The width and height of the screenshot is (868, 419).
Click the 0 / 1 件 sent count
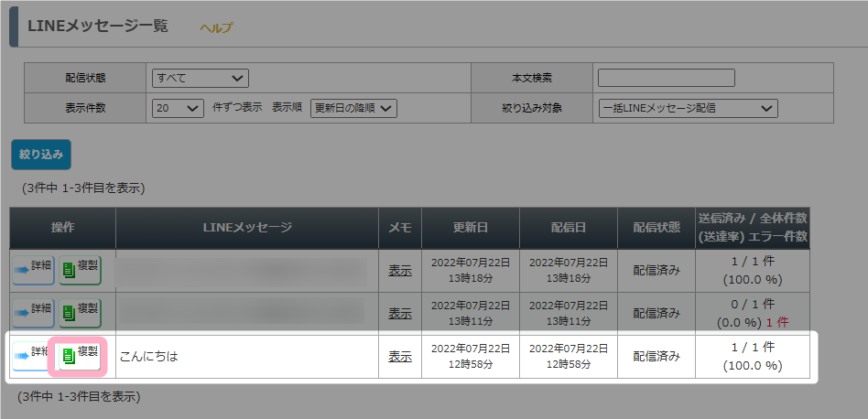coord(753,304)
